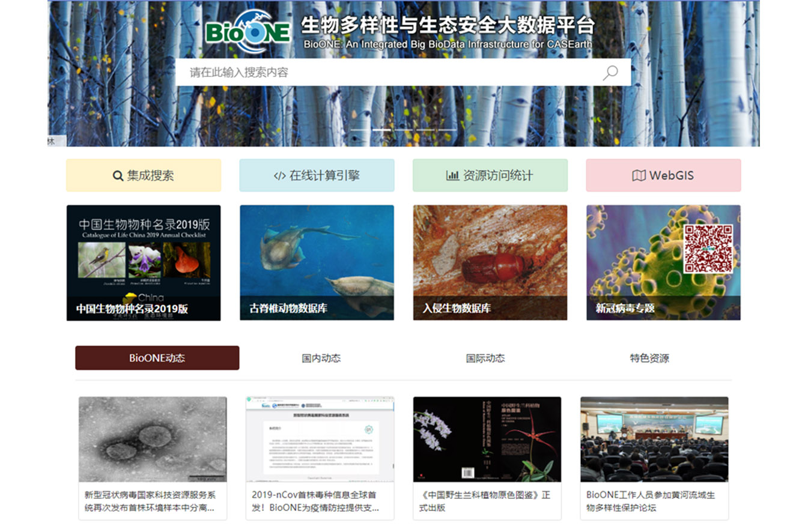The height and width of the screenshot is (532, 805).
Task: Open 集成搜索 integrated search button
Action: coord(144,175)
